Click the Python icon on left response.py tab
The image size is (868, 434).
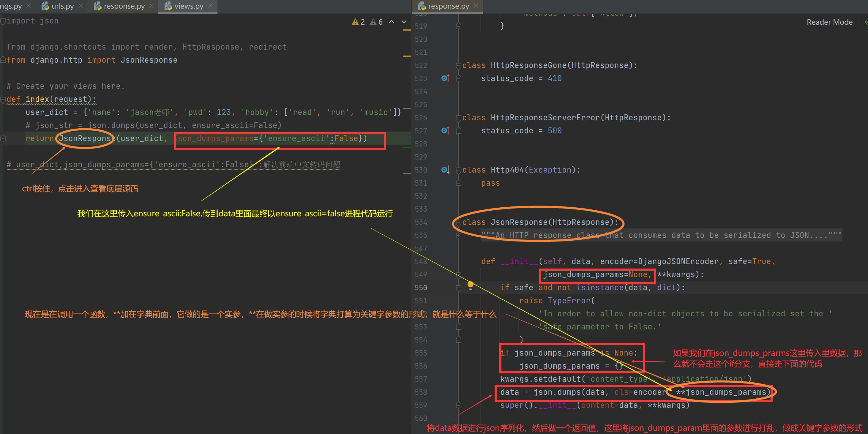(x=98, y=6)
